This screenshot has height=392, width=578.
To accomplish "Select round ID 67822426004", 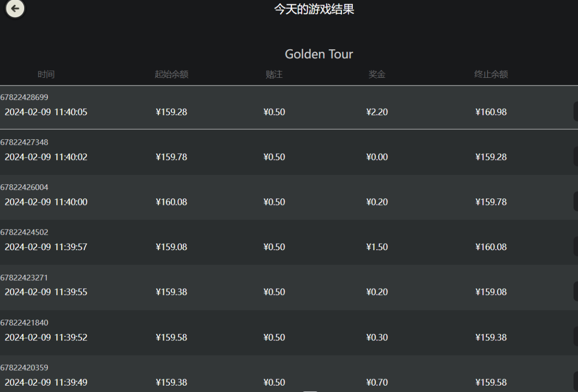I will 24,187.
